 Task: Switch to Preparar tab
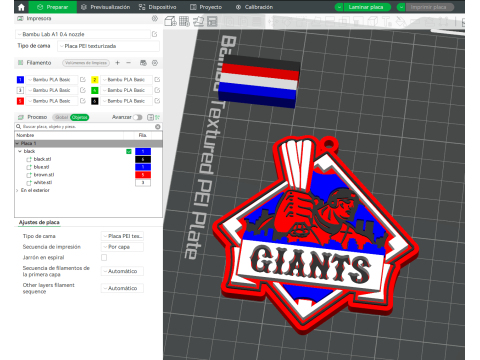(53, 7)
